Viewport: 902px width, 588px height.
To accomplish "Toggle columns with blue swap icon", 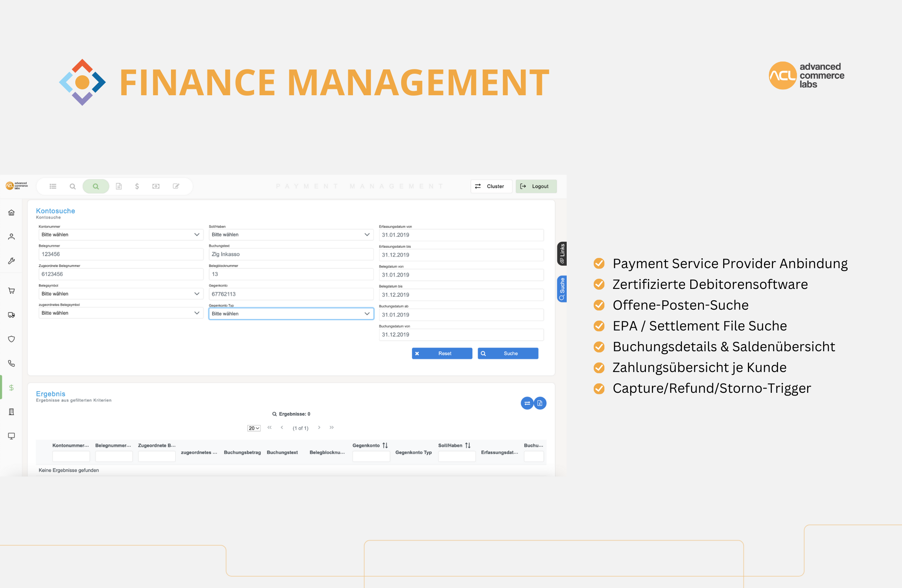I will tap(527, 403).
